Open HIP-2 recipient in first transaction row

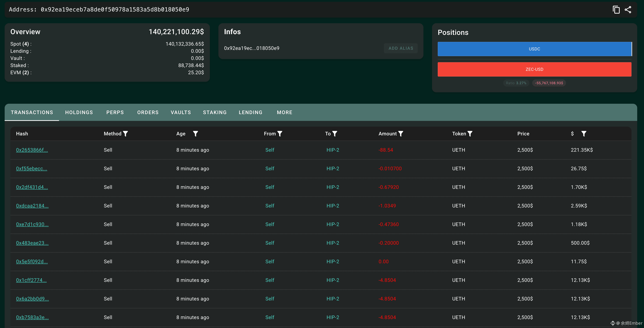[333, 150]
